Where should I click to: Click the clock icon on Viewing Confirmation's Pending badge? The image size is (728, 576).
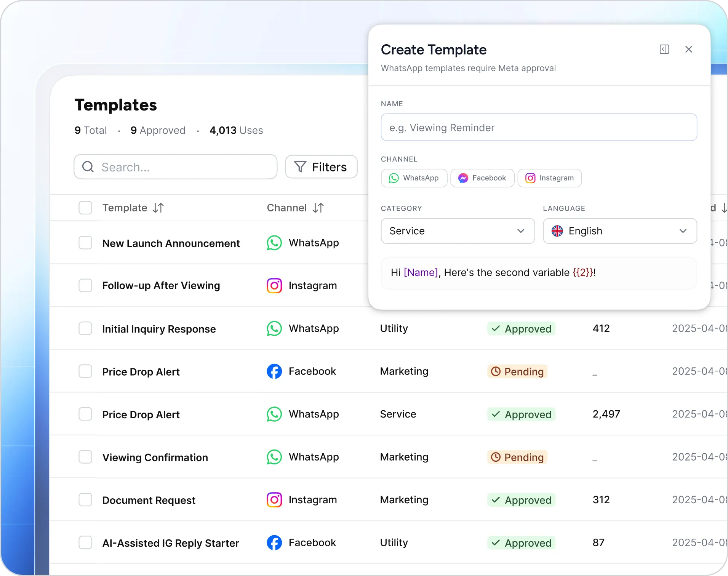pyautogui.click(x=496, y=457)
